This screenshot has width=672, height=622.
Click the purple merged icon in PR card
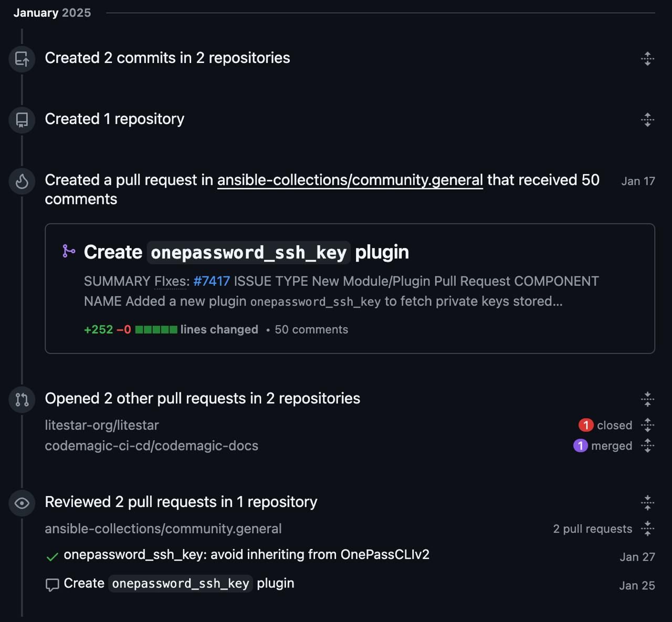click(69, 251)
